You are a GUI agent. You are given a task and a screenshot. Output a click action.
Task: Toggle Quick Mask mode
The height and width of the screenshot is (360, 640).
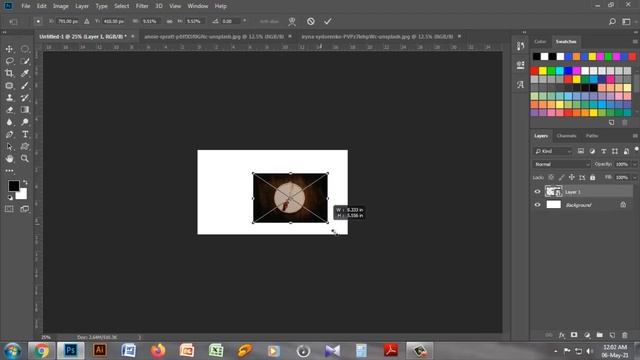[9, 209]
